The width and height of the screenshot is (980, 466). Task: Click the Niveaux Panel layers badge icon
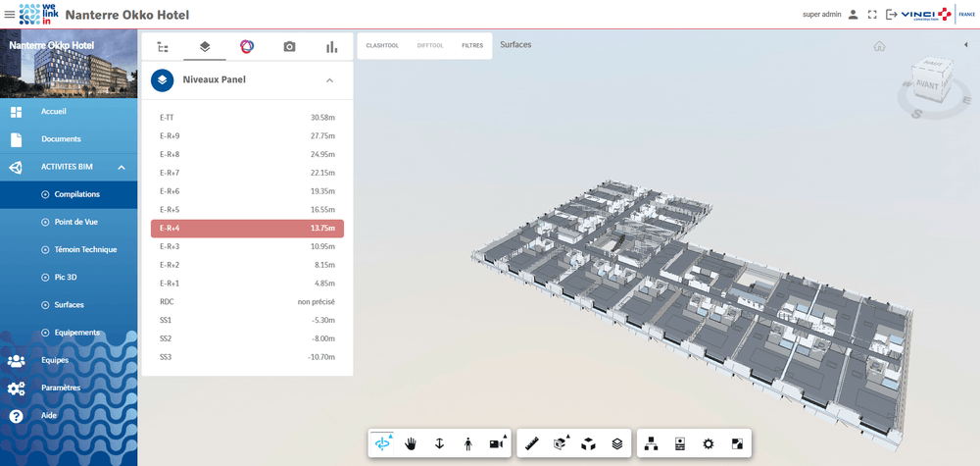pos(163,80)
